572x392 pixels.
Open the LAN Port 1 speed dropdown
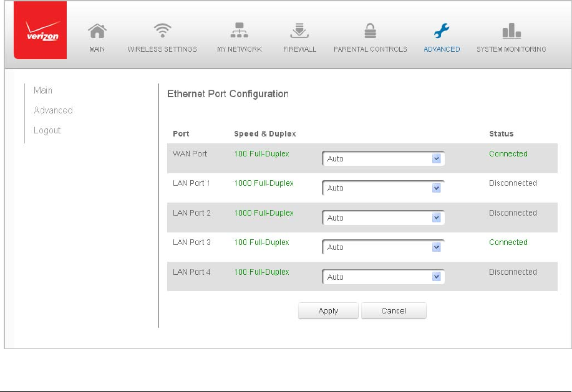click(383, 188)
